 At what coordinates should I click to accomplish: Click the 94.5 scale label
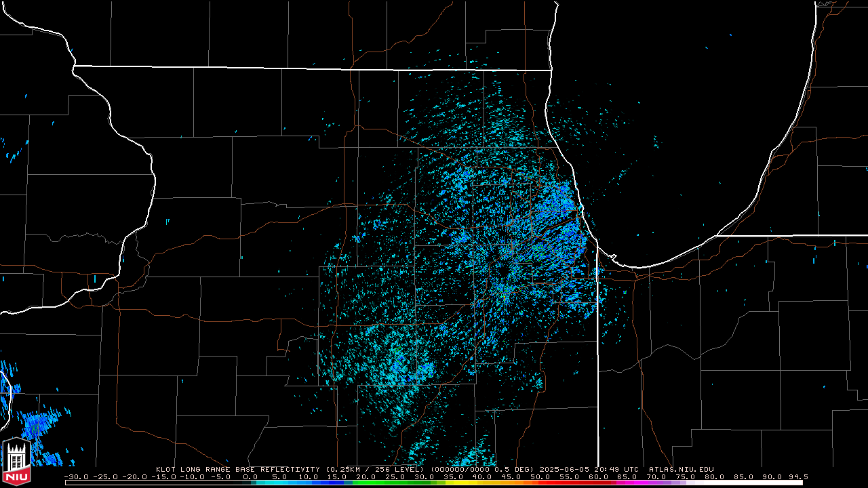(x=799, y=476)
